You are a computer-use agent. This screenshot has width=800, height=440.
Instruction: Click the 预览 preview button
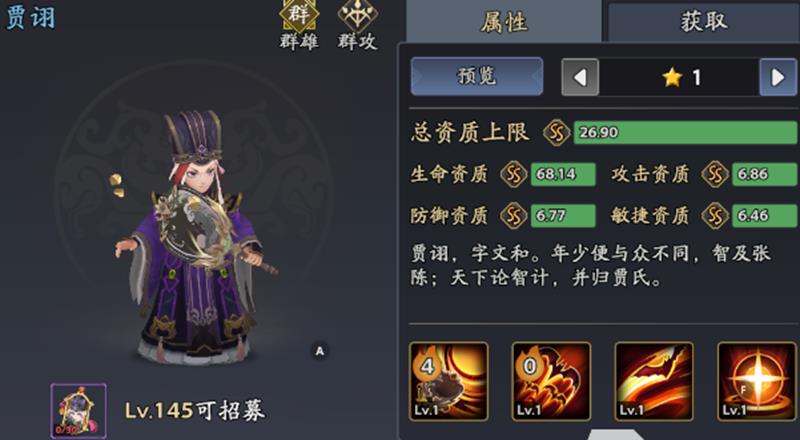tap(477, 77)
